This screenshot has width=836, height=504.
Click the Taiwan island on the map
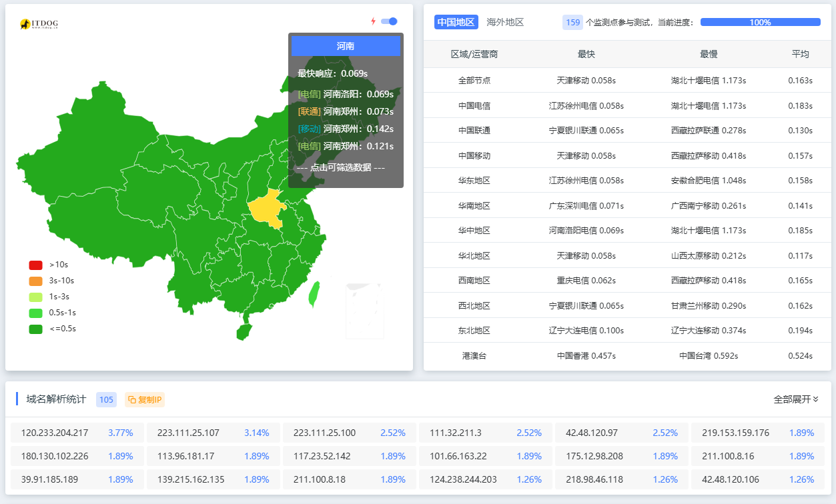pos(314,293)
